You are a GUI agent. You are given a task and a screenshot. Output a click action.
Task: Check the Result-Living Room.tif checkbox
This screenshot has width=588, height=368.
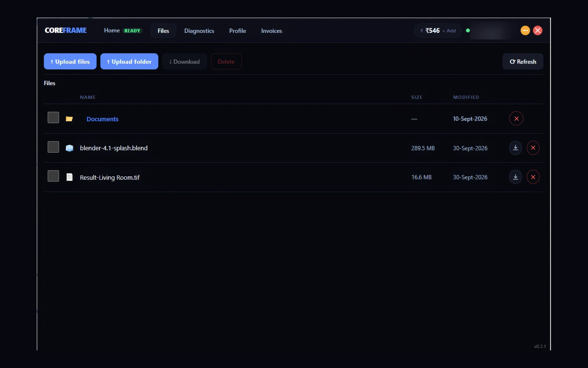point(53,176)
